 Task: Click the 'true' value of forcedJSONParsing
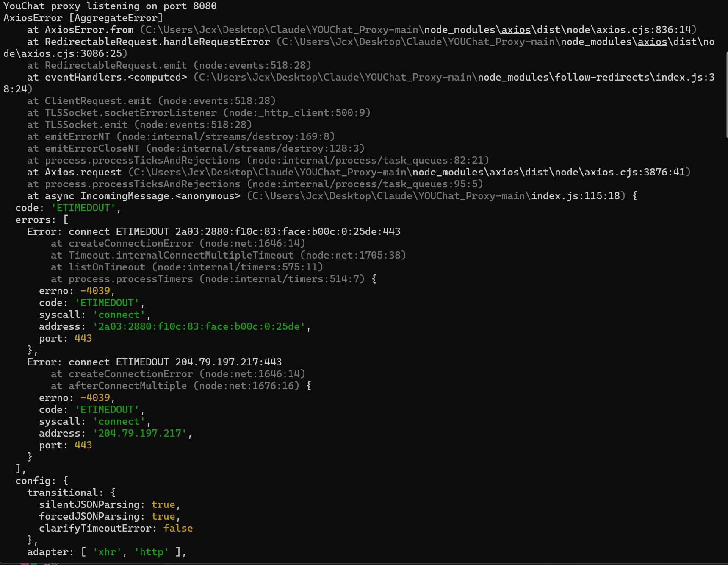[163, 516]
